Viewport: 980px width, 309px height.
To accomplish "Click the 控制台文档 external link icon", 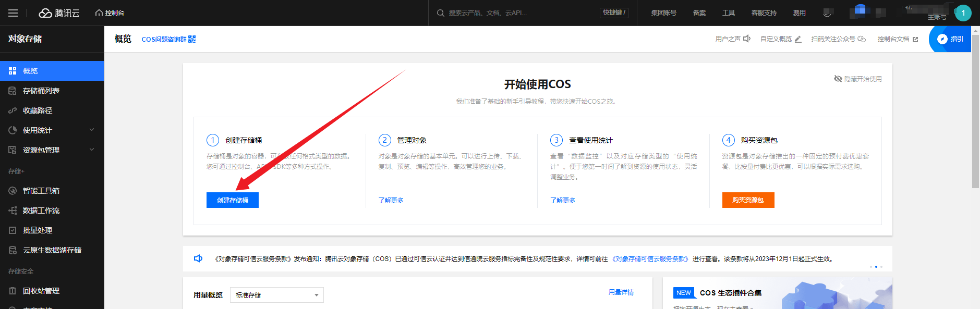I will [x=915, y=39].
